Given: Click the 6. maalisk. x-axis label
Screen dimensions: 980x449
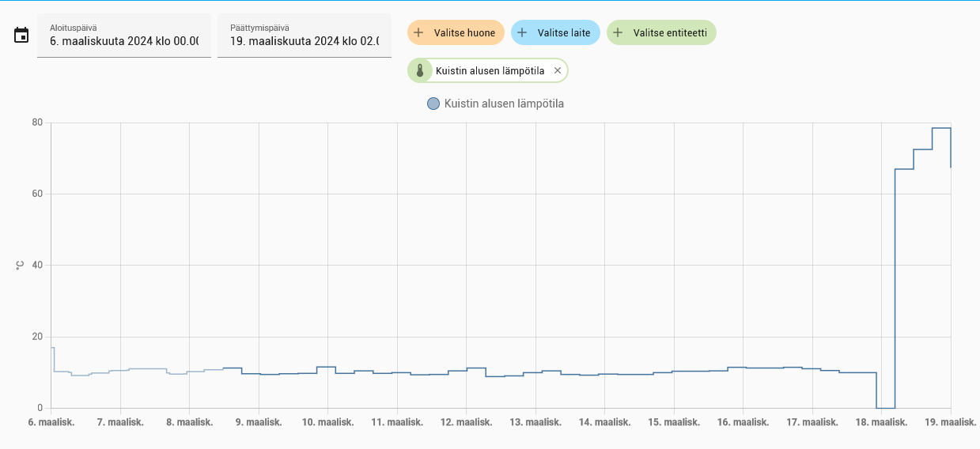Looking at the screenshot, I should (x=51, y=422).
